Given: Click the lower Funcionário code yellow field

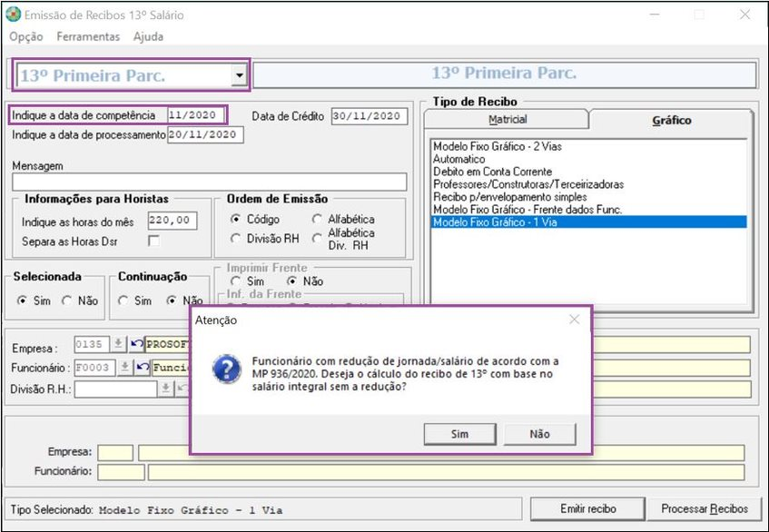Looking at the screenshot, I should [x=121, y=472].
